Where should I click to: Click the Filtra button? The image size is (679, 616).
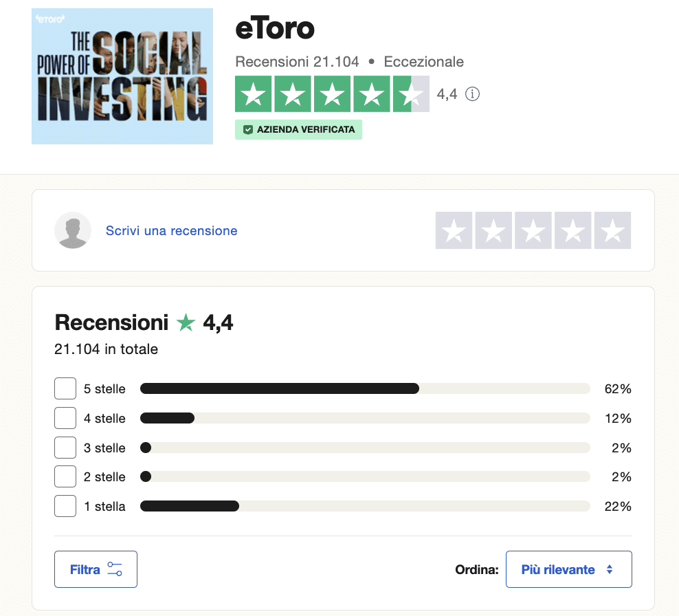[96, 569]
